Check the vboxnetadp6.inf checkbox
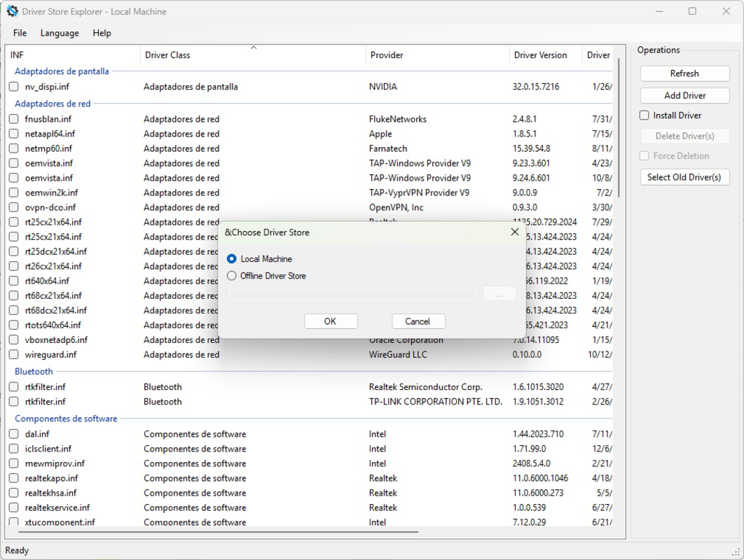The width and height of the screenshot is (744, 560). 14,339
